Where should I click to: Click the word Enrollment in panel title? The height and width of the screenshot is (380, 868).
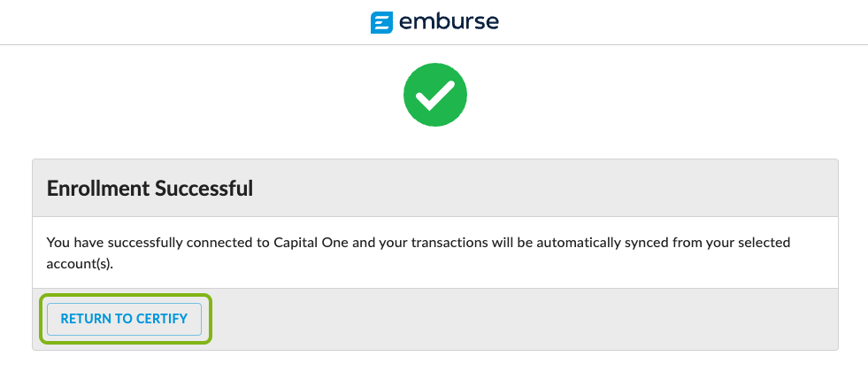97,188
